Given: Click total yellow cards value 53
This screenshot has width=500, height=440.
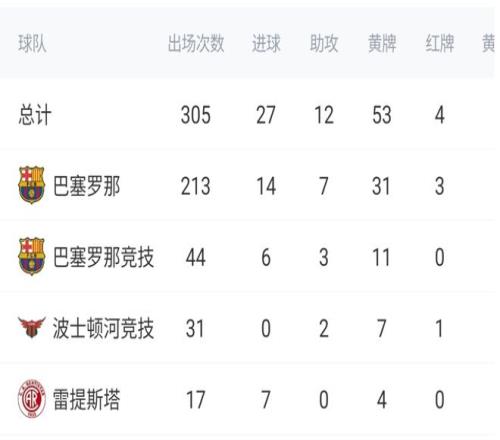Looking at the screenshot, I should [382, 115].
